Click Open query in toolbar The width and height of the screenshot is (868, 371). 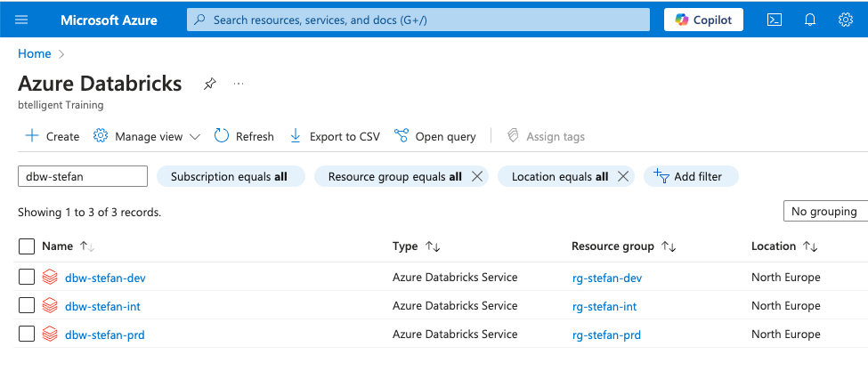[435, 136]
